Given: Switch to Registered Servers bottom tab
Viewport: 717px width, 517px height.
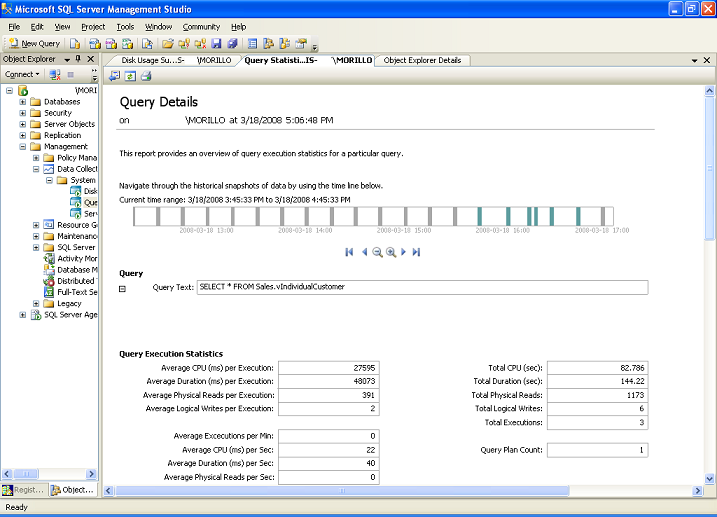Looking at the screenshot, I should pyautogui.click(x=23, y=490).
